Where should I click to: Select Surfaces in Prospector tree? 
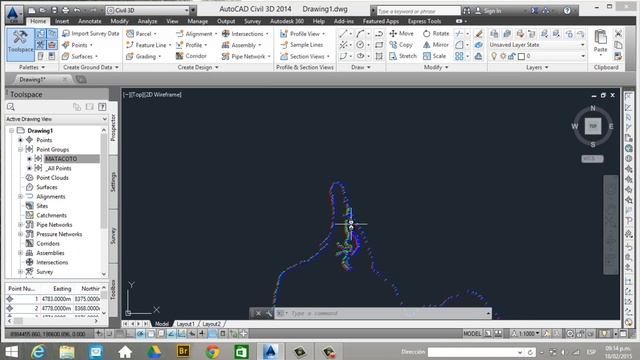(x=47, y=187)
